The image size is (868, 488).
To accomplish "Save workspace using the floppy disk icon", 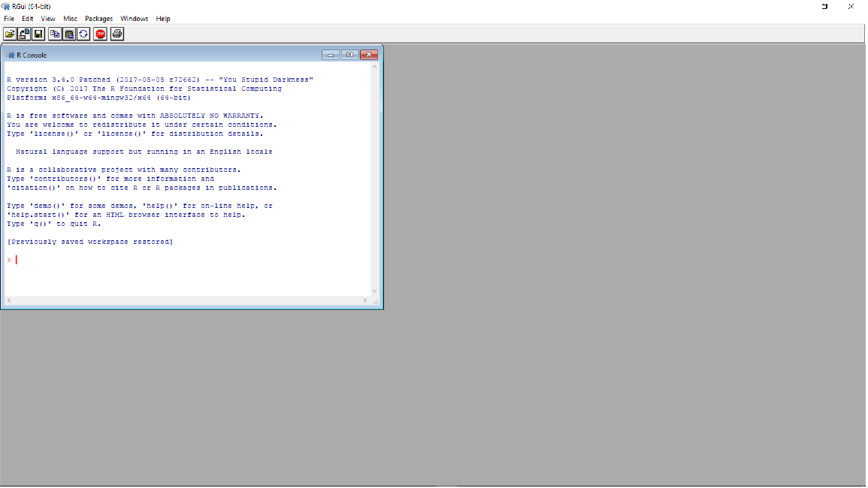I will (38, 33).
